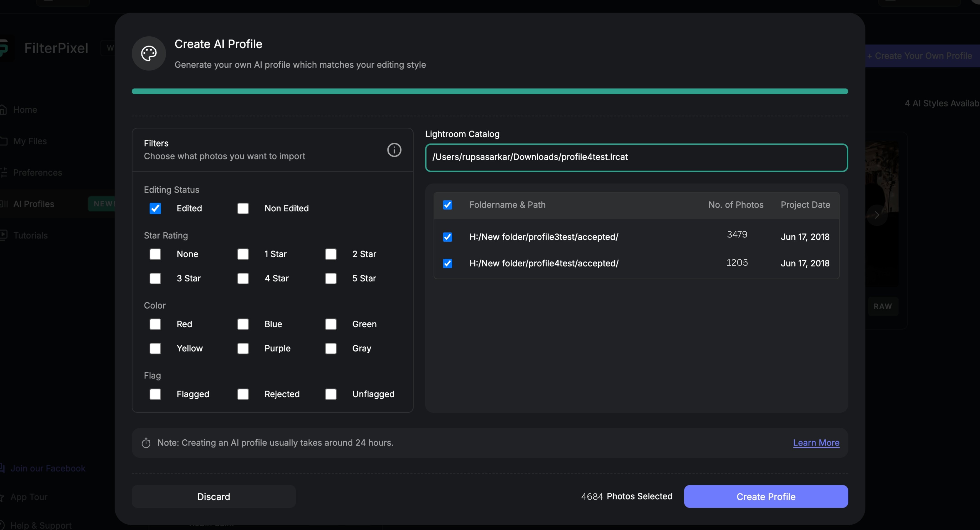Click the Learn More link
This screenshot has height=530, width=980.
(816, 443)
